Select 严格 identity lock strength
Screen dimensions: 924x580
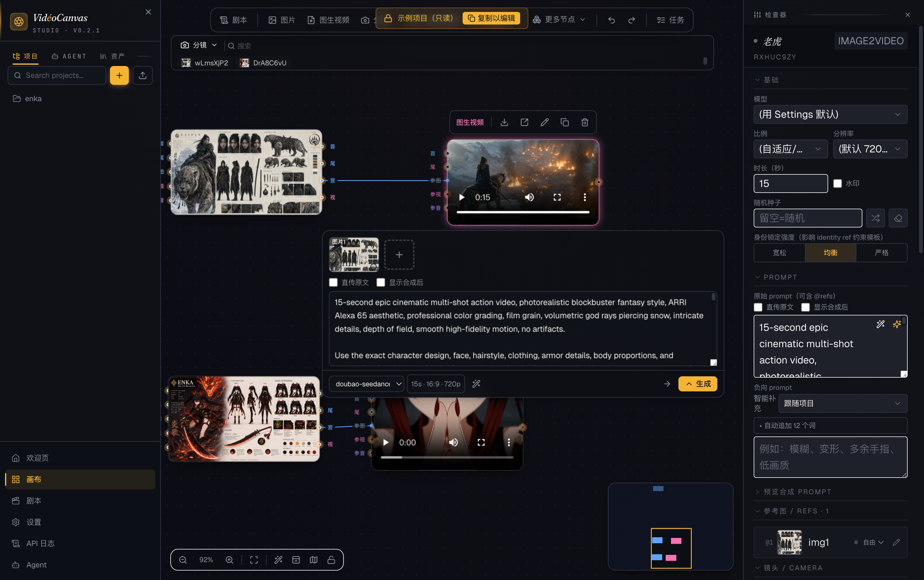(882, 252)
